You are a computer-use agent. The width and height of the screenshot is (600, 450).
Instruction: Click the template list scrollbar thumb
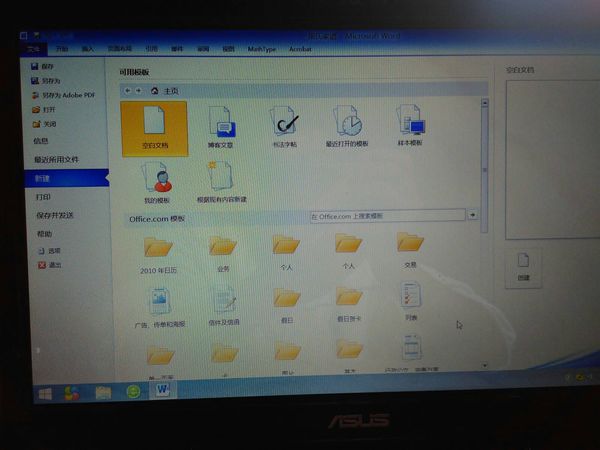coord(484,170)
